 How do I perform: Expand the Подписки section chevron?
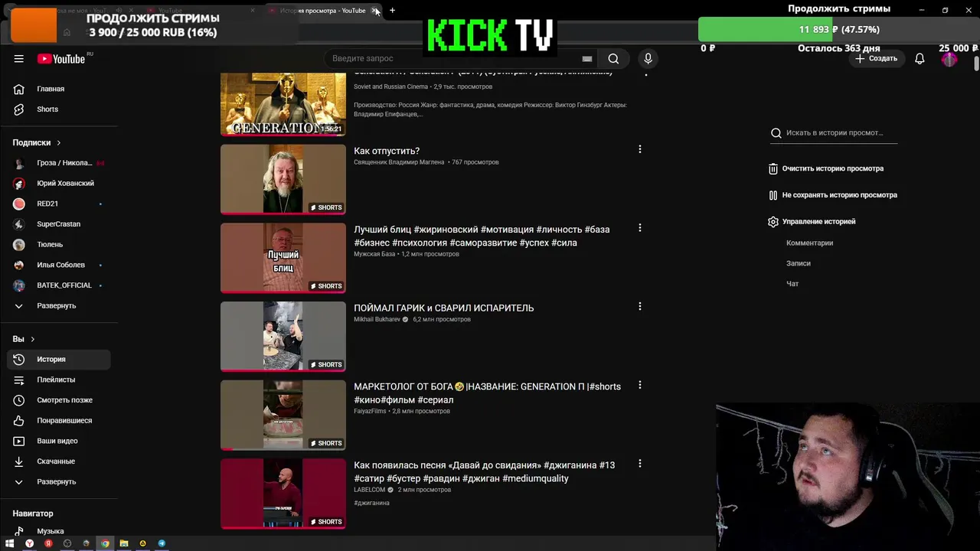click(x=58, y=143)
